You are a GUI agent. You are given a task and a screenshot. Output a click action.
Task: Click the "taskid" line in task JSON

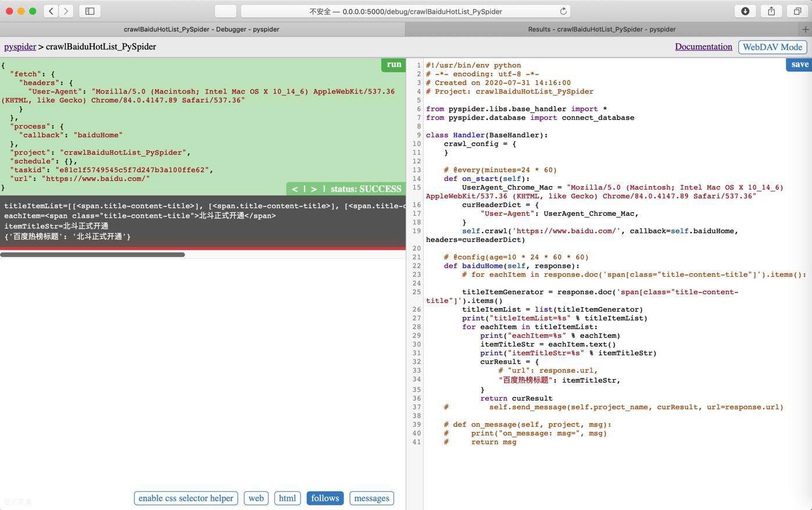pos(112,170)
